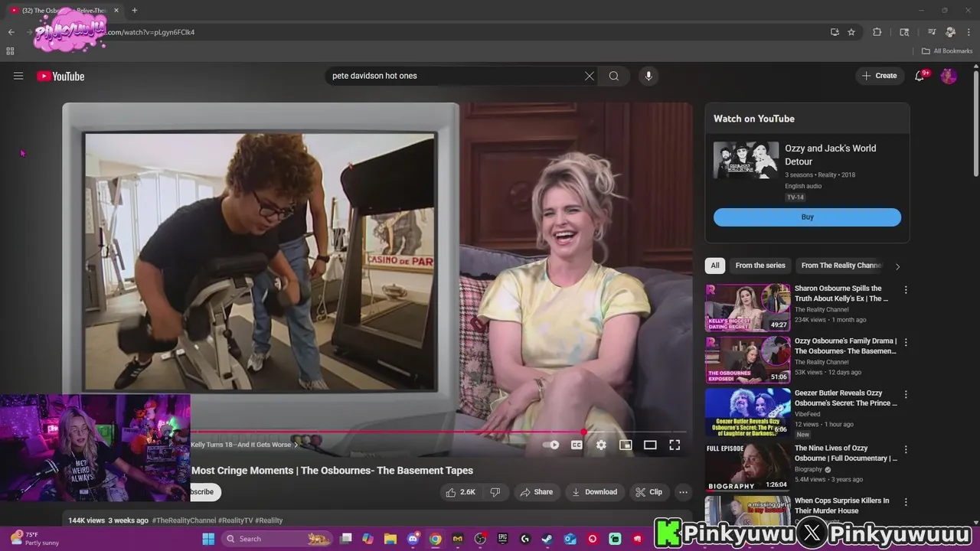This screenshot has height=551, width=980.
Task: Show more filter chips with the arrow
Action: click(897, 266)
